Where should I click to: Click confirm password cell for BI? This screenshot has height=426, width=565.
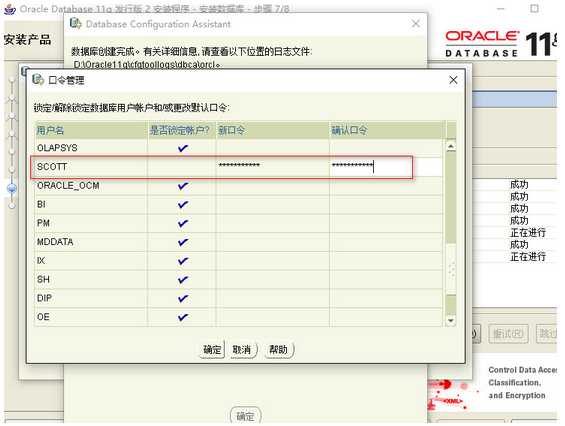click(x=386, y=204)
